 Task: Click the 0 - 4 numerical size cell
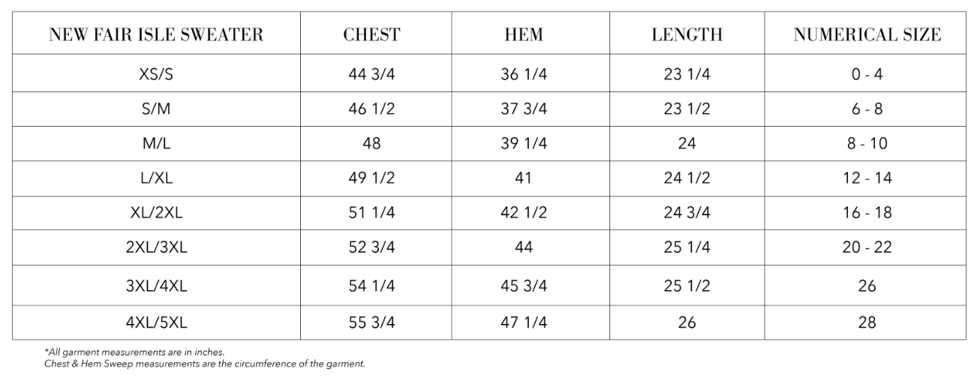pyautogui.click(x=867, y=74)
